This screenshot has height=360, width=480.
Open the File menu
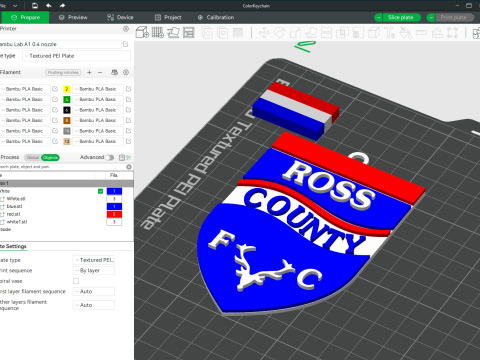[3, 5]
